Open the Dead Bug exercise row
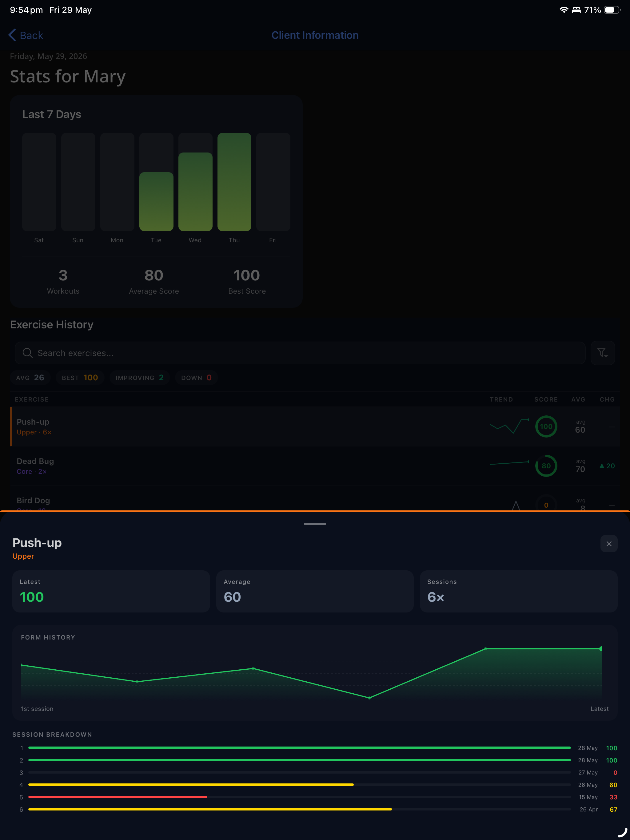The width and height of the screenshot is (630, 840). tap(315, 466)
